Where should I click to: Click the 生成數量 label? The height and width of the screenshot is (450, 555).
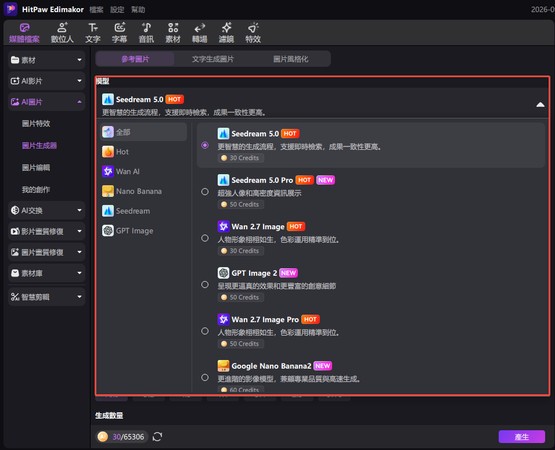[x=109, y=415]
